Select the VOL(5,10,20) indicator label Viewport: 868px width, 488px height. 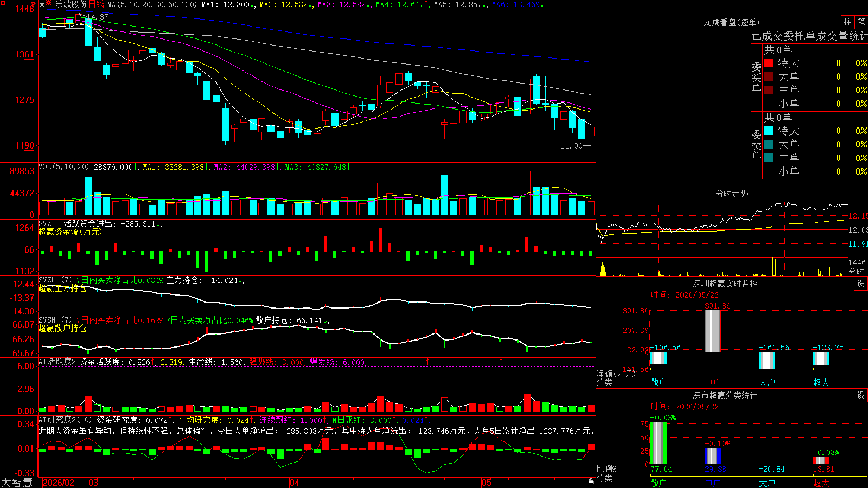pyautogui.click(x=63, y=167)
